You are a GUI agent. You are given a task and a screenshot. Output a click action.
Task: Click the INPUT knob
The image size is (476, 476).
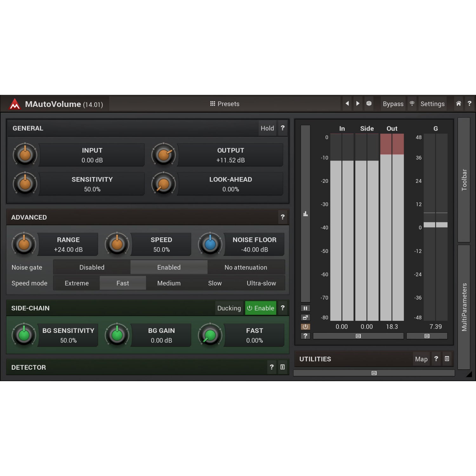25,155
